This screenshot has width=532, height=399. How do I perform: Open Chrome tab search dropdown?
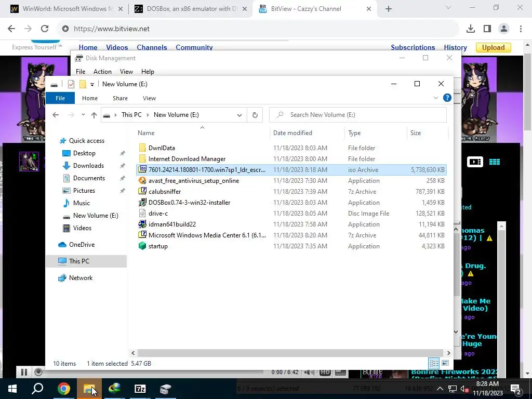[448, 8]
